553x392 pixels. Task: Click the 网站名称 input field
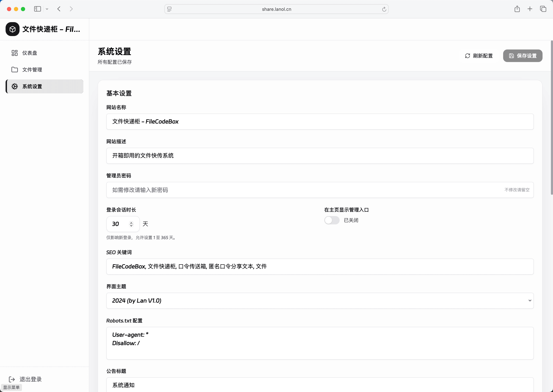[320, 121]
